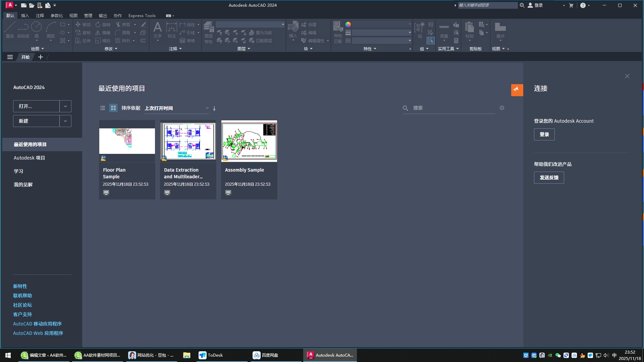This screenshot has width=644, height=362.
Task: Switch recent projects to list view
Action: [x=103, y=108]
